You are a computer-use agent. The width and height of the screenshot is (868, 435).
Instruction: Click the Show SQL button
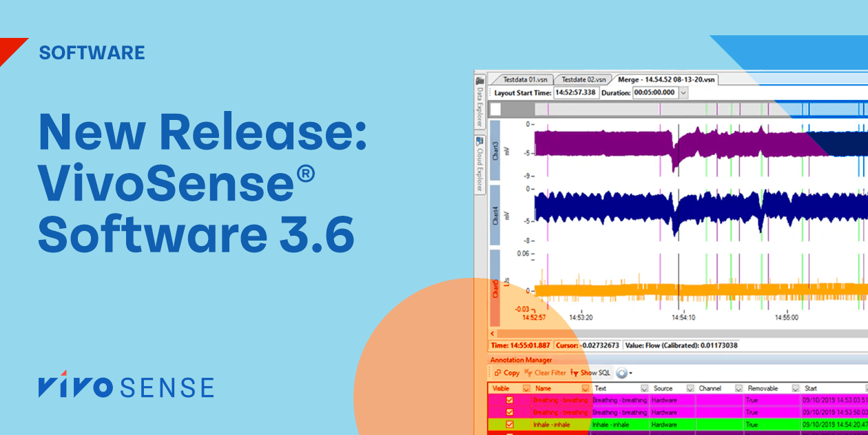(591, 373)
